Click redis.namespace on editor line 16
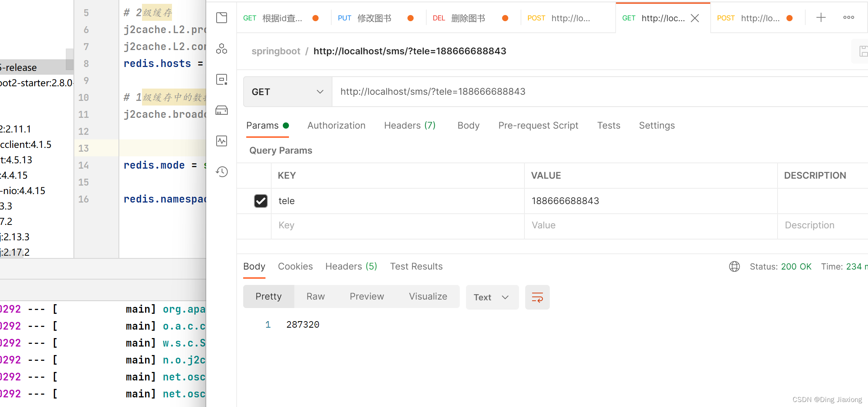This screenshot has height=407, width=868. click(165, 199)
